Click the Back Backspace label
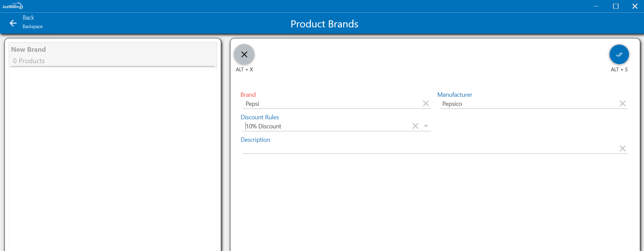The height and width of the screenshot is (251, 644). [x=32, y=22]
